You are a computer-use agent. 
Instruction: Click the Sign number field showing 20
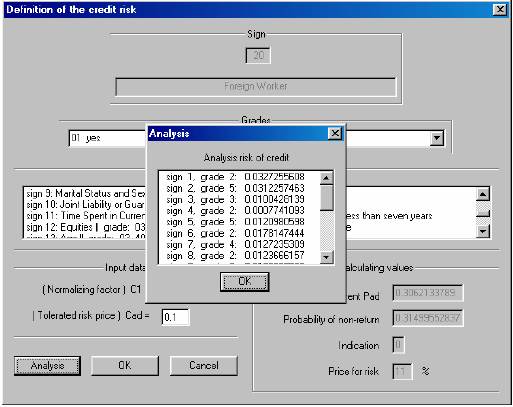tap(258, 55)
